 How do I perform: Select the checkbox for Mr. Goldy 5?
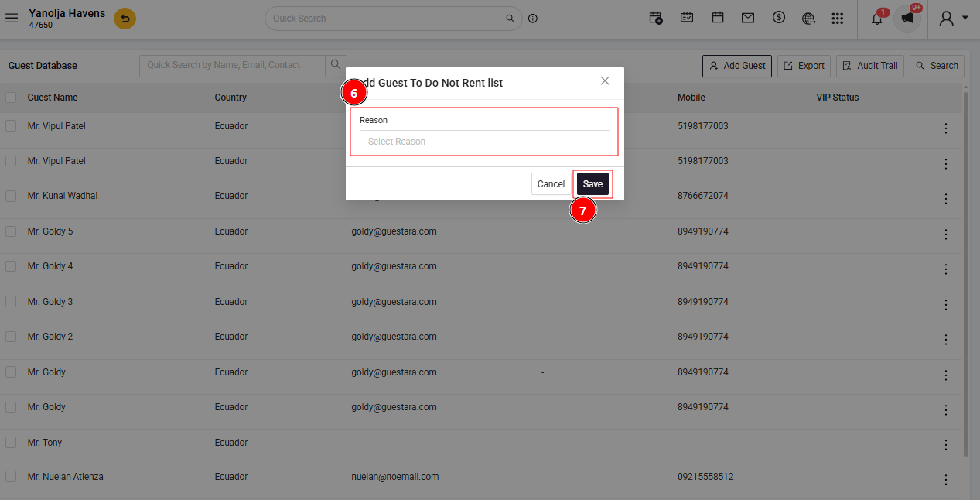[11, 231]
